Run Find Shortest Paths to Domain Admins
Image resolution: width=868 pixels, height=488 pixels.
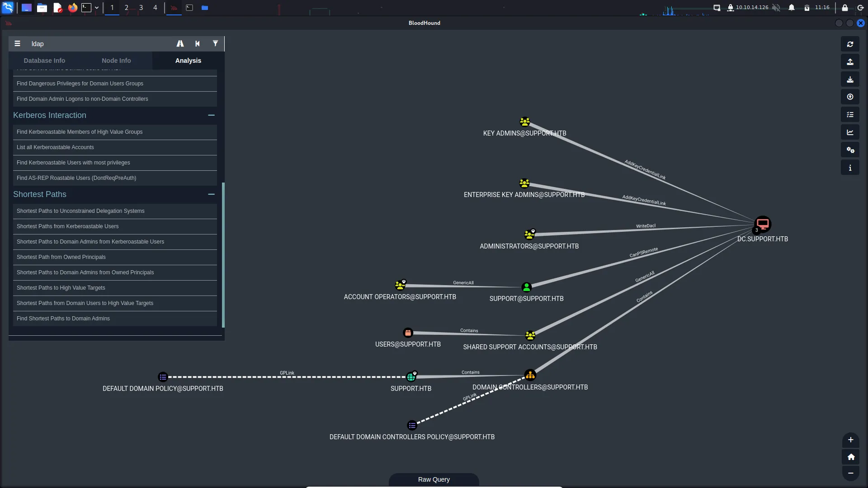115,319
